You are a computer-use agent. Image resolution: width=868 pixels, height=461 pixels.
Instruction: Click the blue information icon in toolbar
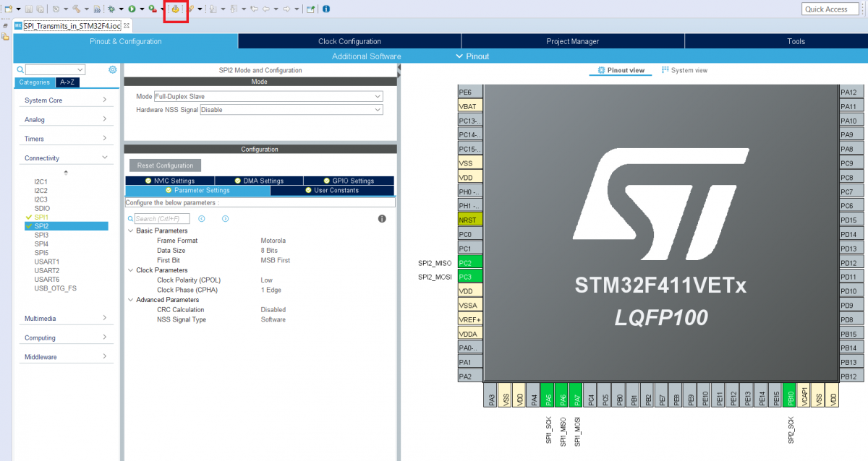point(326,9)
